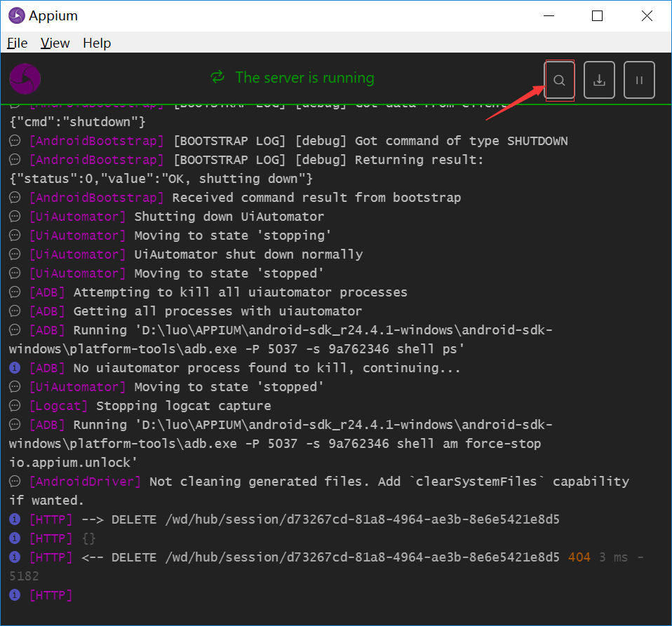Click 'if wanted.' log continuation text
The width and height of the screenshot is (672, 626).
point(46,501)
